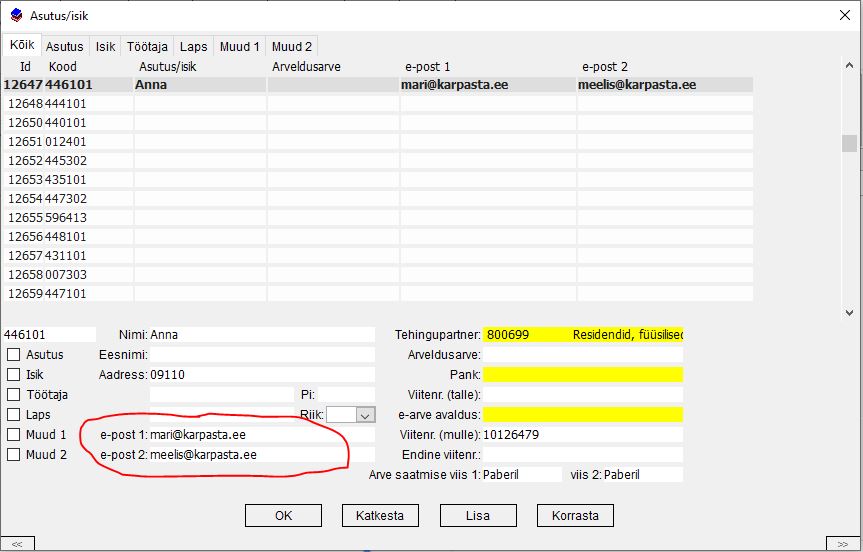Toggle the Töötaja checkbox
Image resolution: width=863 pixels, height=552 pixels.
click(x=14, y=395)
